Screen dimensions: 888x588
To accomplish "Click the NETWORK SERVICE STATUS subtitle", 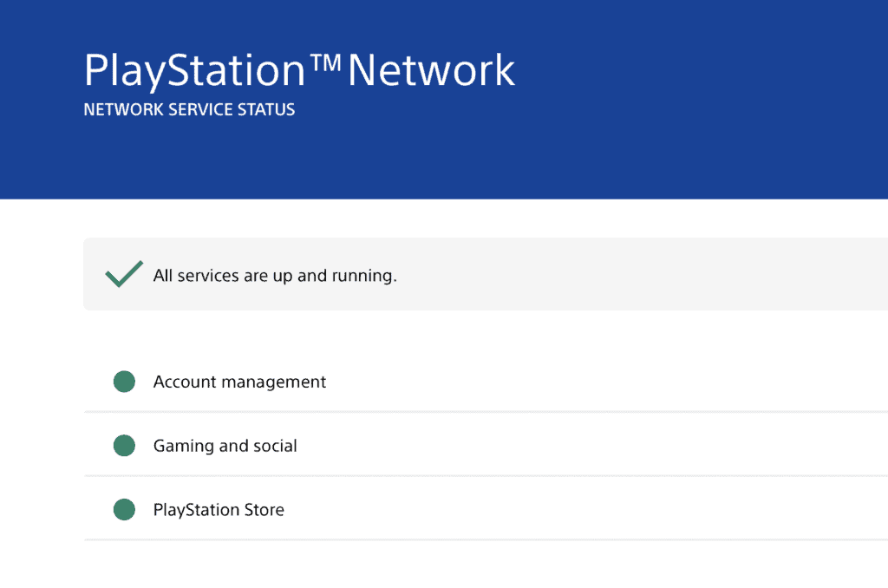I will [189, 109].
